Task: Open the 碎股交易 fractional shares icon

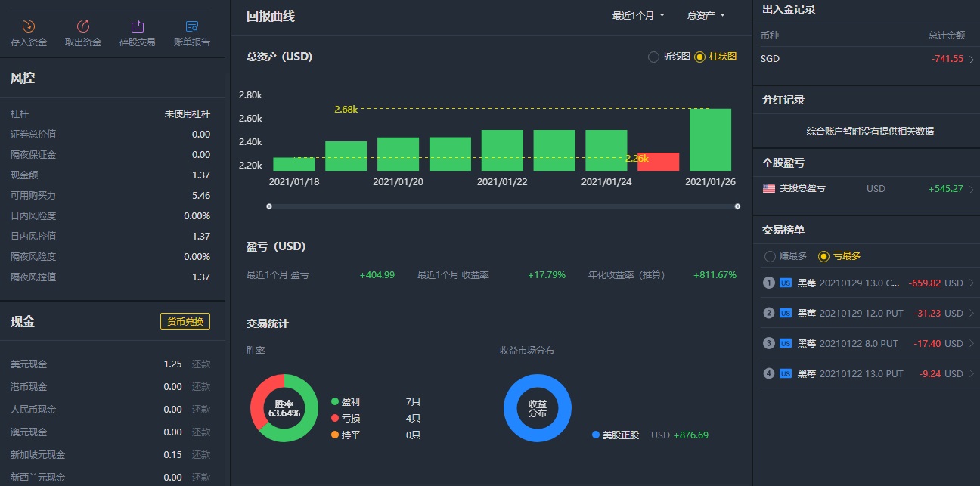Action: pos(138,26)
